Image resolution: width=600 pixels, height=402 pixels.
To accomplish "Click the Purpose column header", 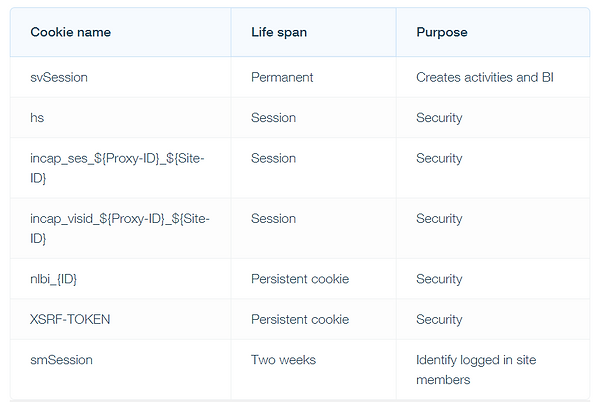I will coord(442,32).
